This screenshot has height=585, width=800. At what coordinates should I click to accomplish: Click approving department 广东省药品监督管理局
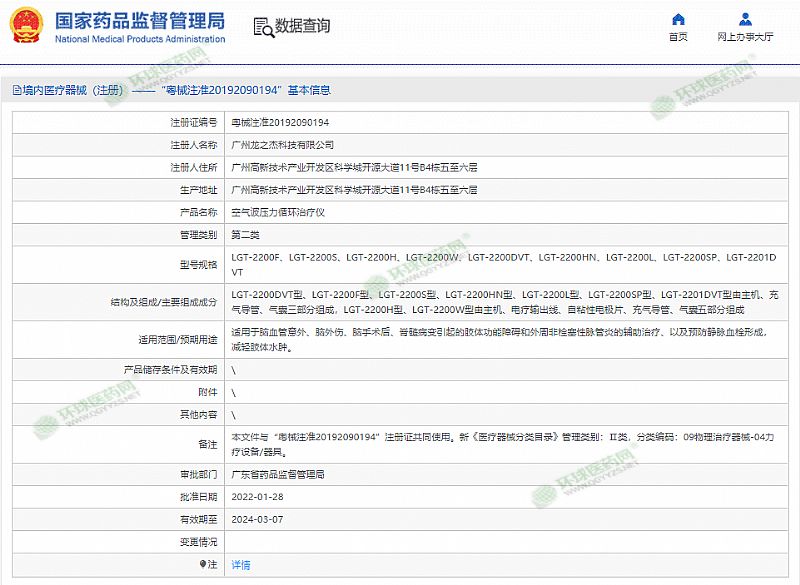(278, 474)
